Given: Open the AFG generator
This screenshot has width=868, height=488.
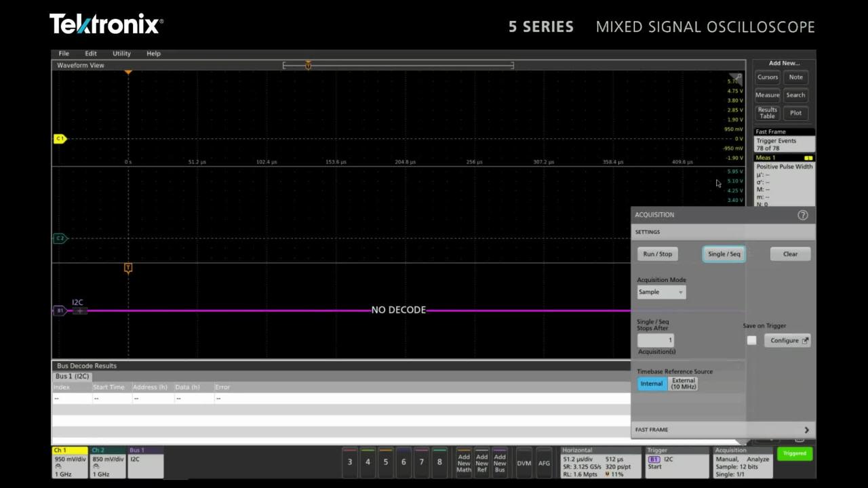Looking at the screenshot, I should (x=544, y=463).
